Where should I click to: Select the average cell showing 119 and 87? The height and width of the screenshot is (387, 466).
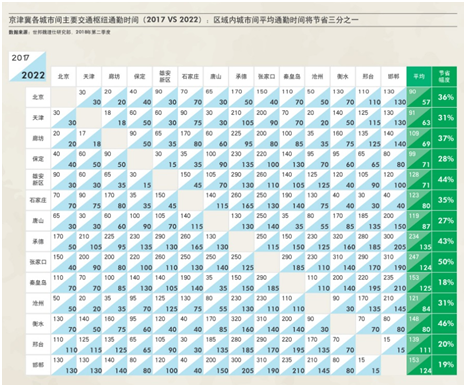click(419, 221)
